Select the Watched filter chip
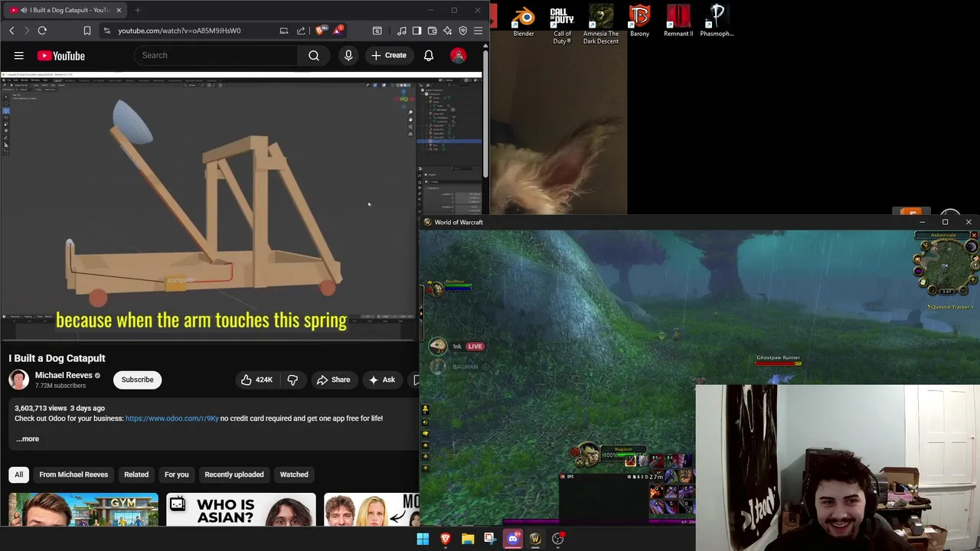 [x=294, y=474]
